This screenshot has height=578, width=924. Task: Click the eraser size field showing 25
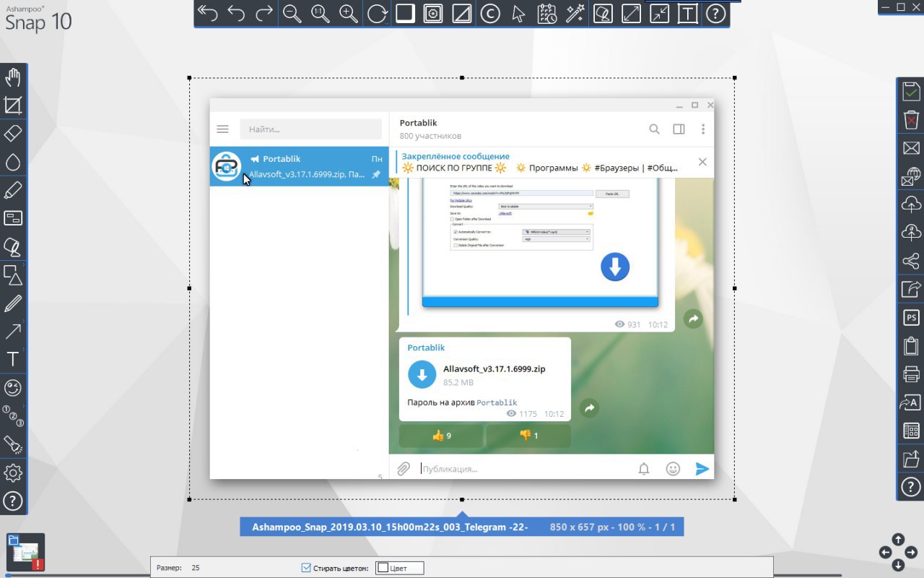tap(196, 568)
